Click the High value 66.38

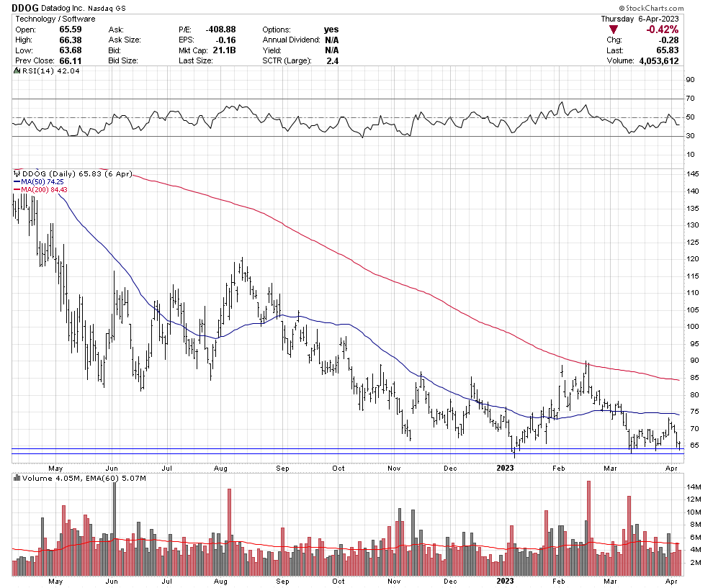pyautogui.click(x=71, y=40)
